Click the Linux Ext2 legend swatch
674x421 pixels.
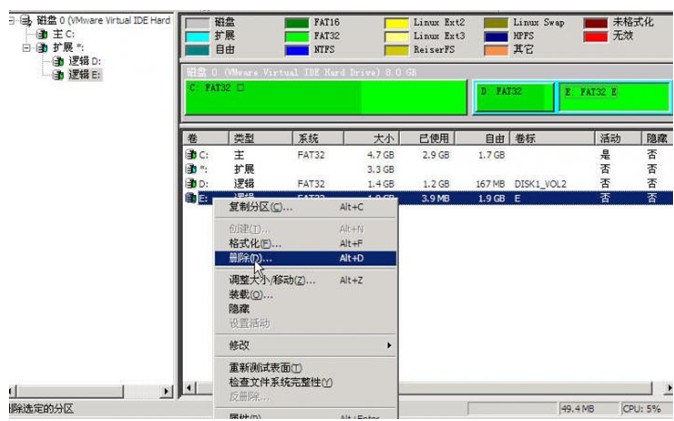coord(396,23)
